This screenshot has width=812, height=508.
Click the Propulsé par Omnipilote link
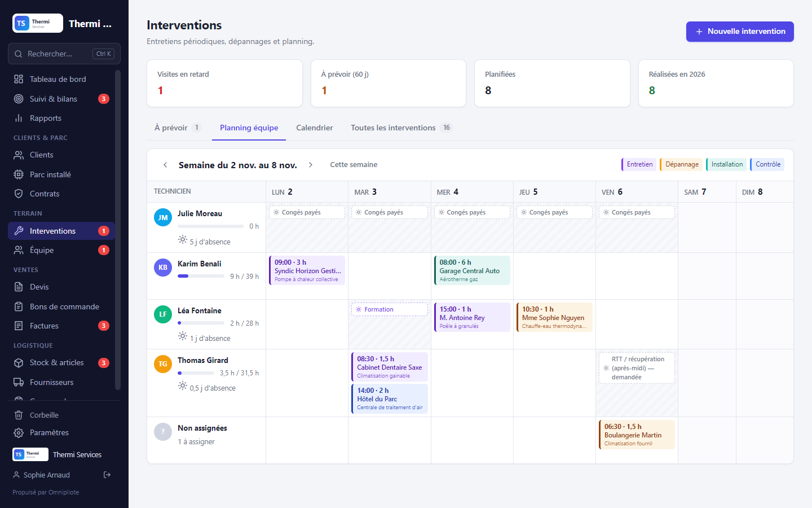pos(46,492)
